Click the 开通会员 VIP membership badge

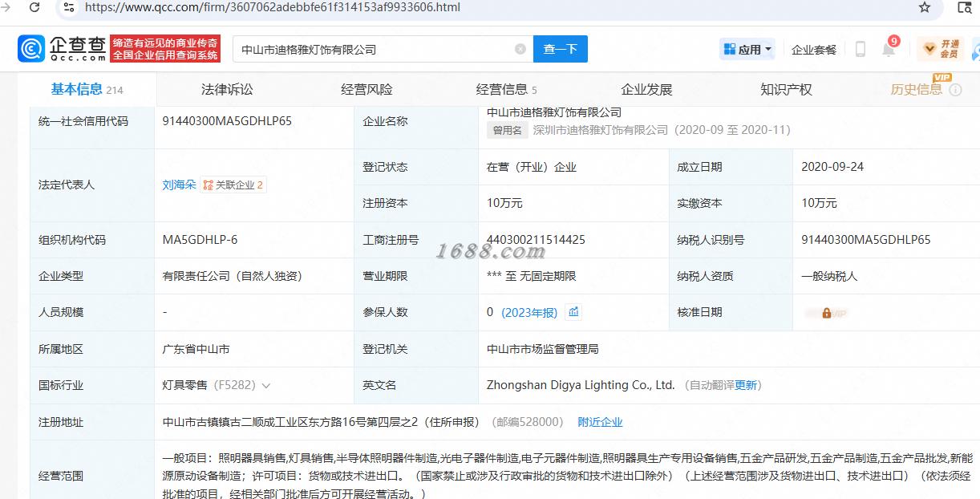pyautogui.click(x=941, y=49)
